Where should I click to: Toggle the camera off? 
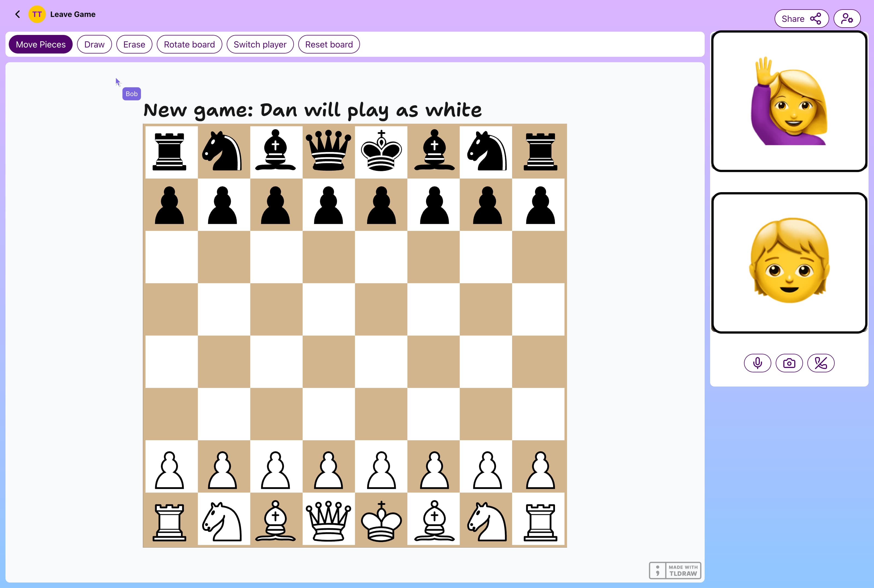click(789, 363)
